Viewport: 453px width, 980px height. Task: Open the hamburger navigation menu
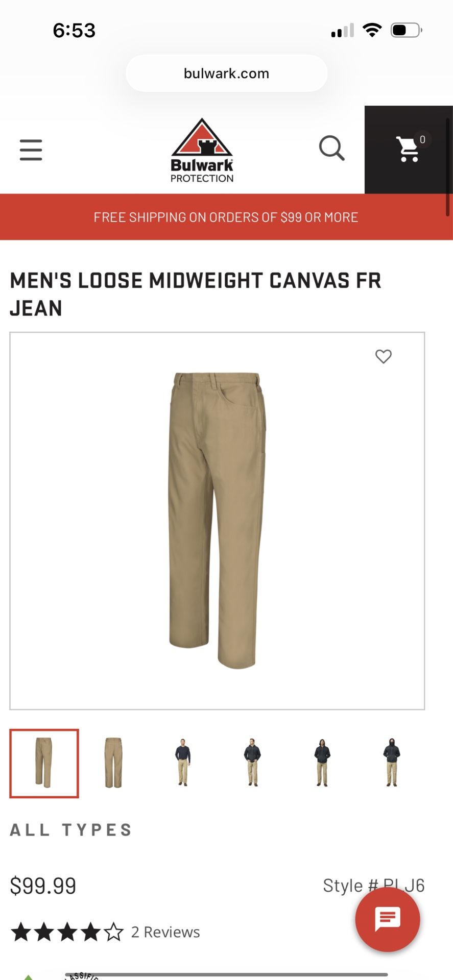click(31, 150)
